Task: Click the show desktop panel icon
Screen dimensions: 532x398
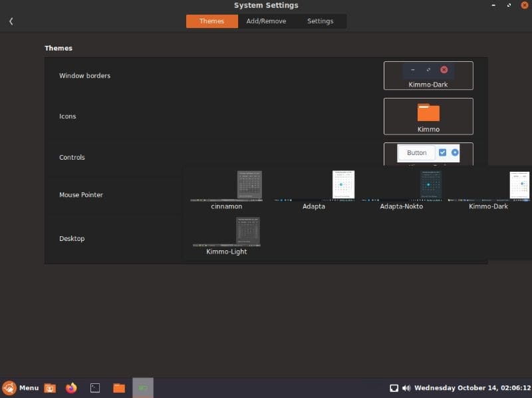Action: tap(50, 388)
